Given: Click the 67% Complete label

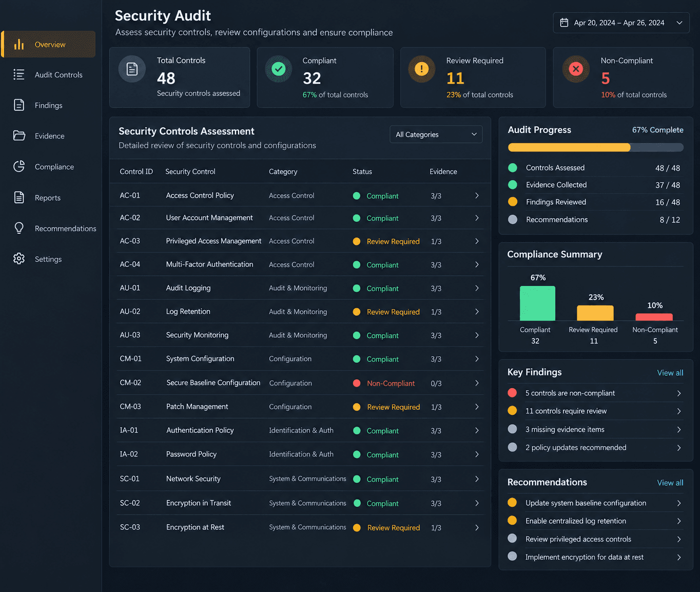Looking at the screenshot, I should coord(658,130).
